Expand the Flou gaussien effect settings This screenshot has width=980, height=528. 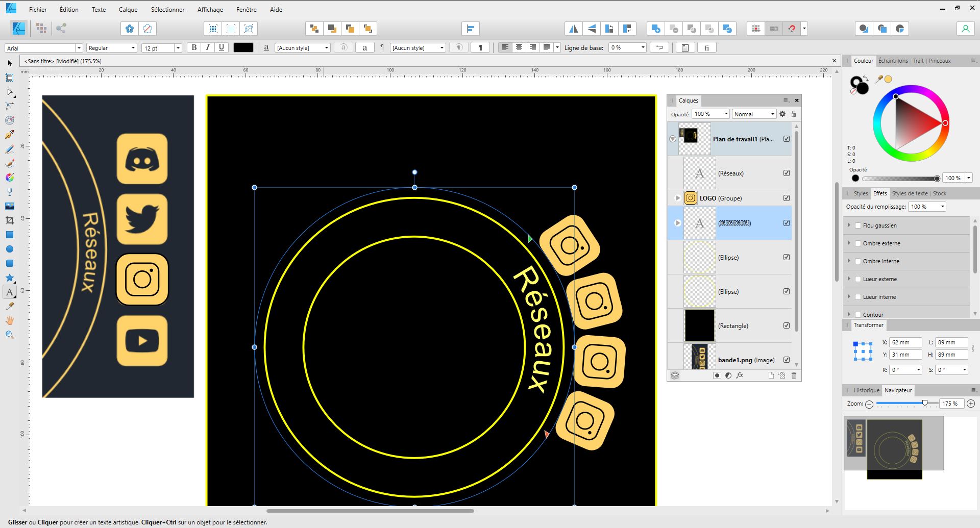[x=849, y=225]
